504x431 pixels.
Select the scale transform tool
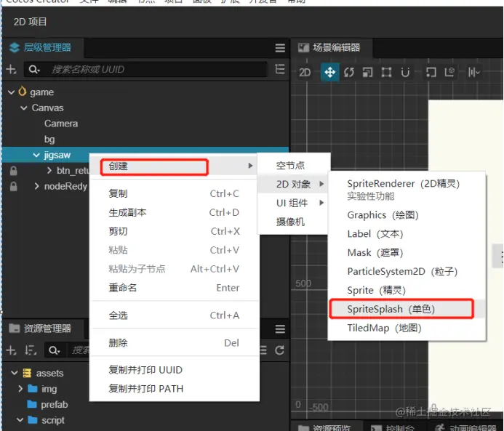click(x=367, y=72)
